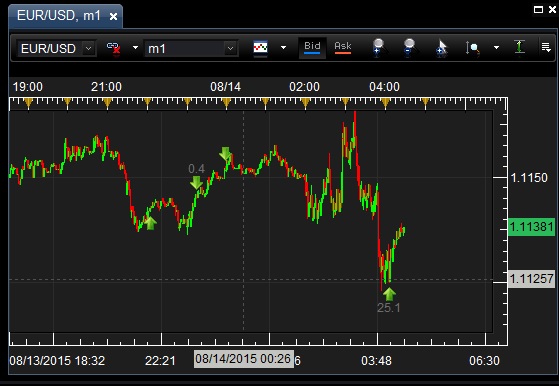Select the EUR/USD, m1 tab
The width and height of the screenshot is (559, 386).
(x=59, y=16)
